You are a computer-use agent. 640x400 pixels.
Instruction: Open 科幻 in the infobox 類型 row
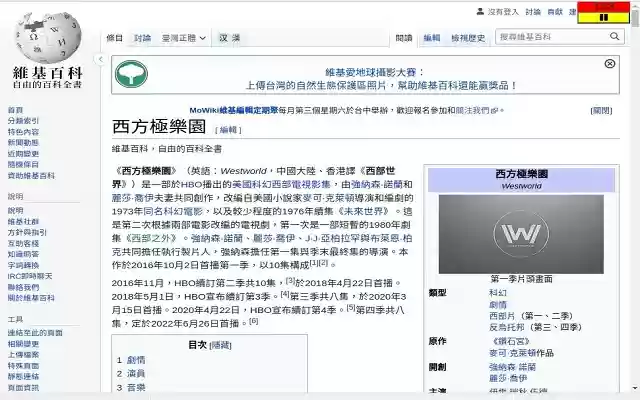(x=498, y=293)
